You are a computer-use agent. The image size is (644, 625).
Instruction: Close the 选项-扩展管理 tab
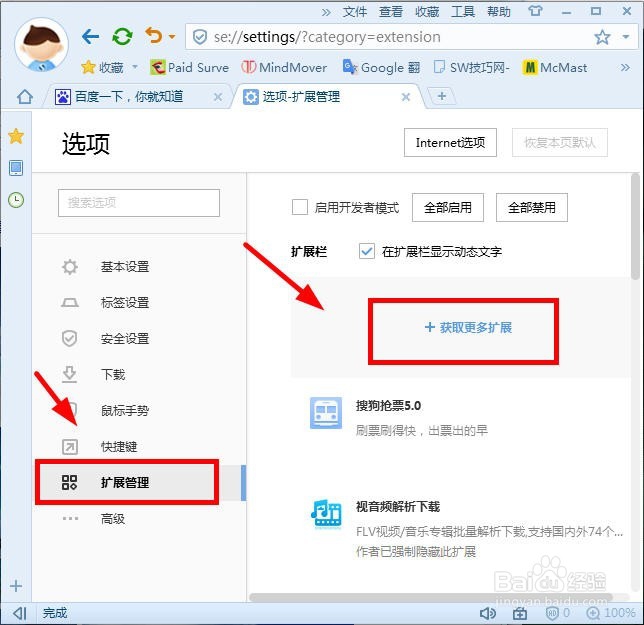pos(406,97)
